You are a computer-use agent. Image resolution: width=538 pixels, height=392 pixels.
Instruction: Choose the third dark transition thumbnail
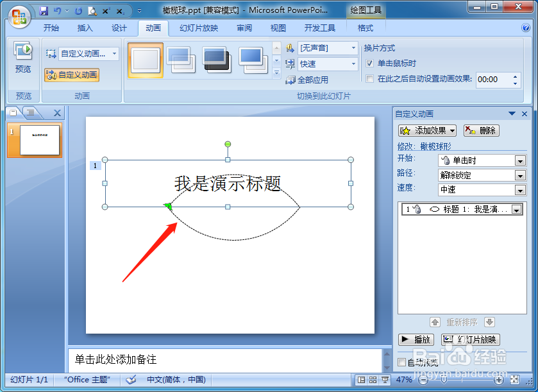click(217, 60)
